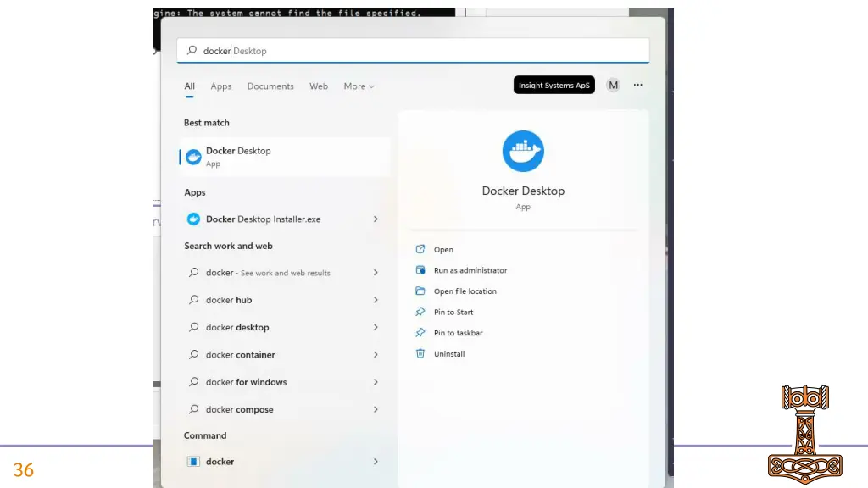Expand the docker hub suggestion chevron
This screenshot has width=868, height=488.
click(376, 299)
